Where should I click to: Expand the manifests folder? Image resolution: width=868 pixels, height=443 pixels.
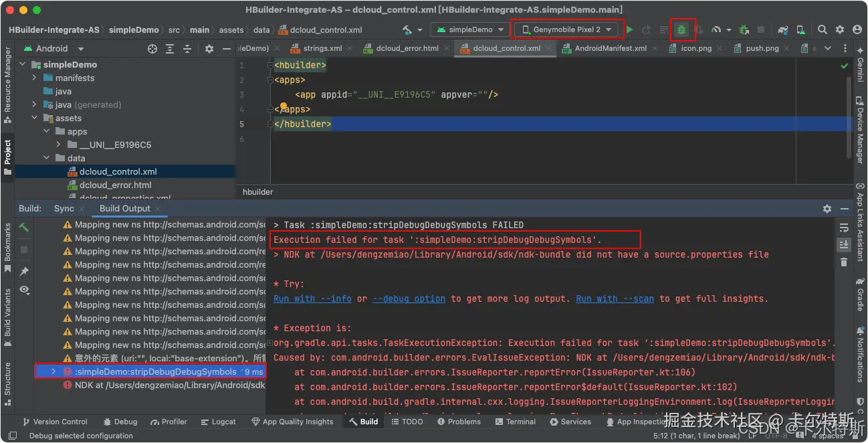click(x=34, y=78)
